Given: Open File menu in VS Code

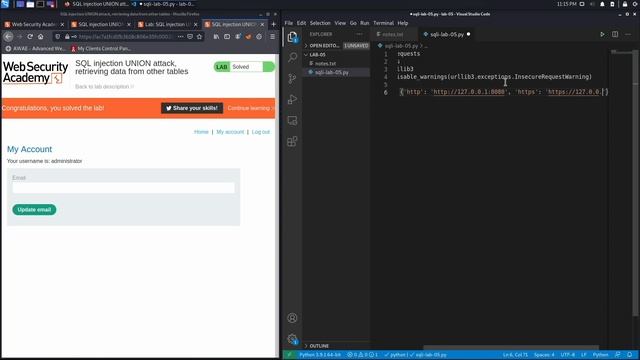Looking at the screenshot, I should tap(289, 23).
